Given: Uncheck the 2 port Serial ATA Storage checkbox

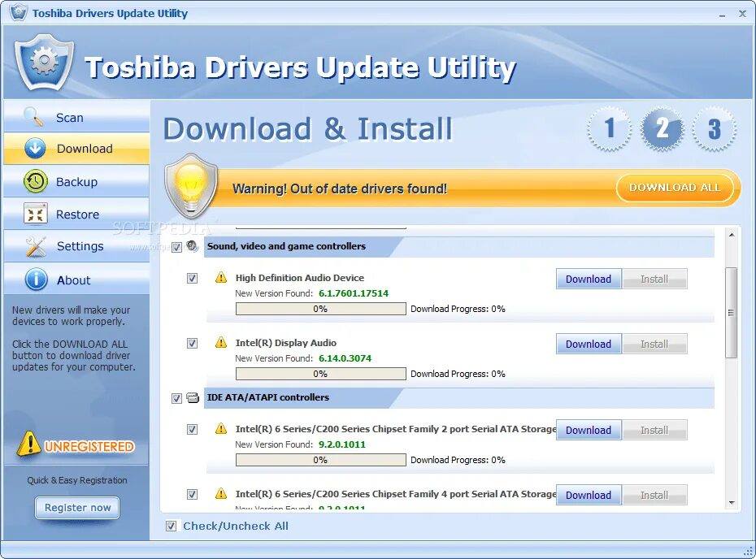Looking at the screenshot, I should click(x=192, y=429).
